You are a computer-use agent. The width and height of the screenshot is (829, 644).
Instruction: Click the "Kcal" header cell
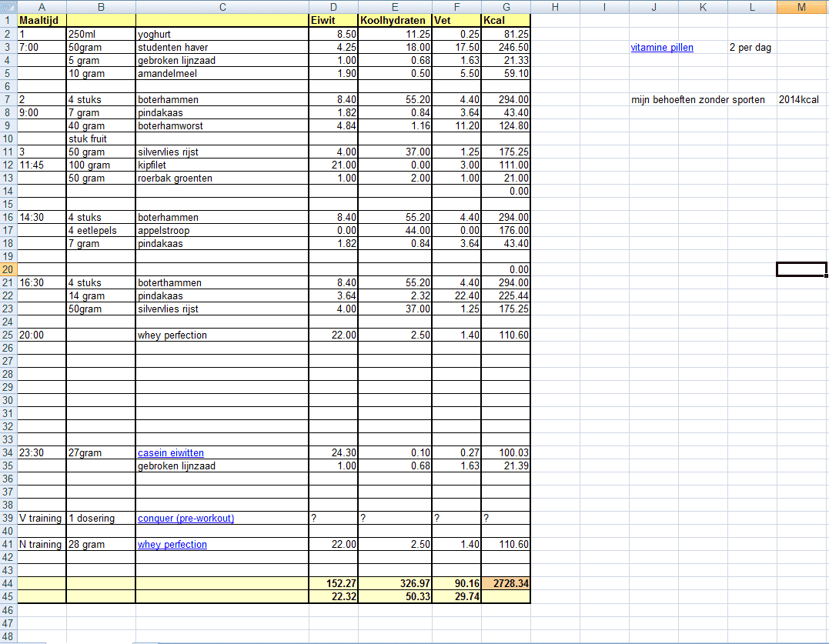click(505, 20)
